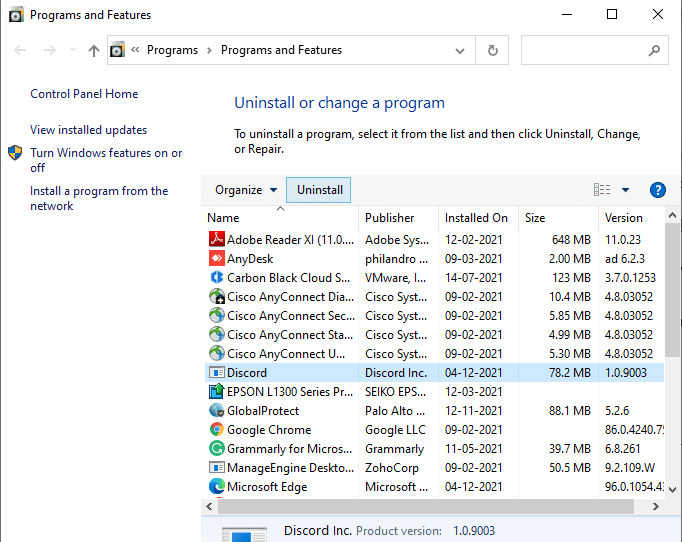Open View installed updates link
Screen dimensions: 682x542
coord(88,130)
